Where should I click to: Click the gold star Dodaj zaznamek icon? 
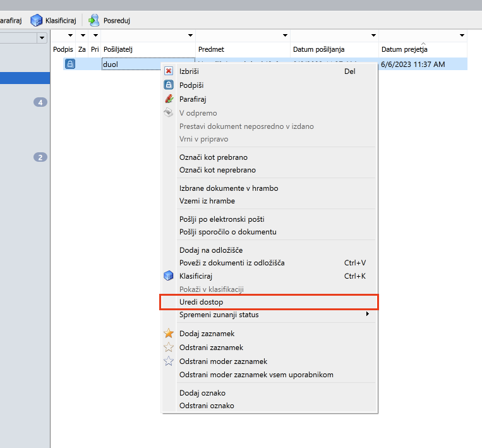(x=169, y=334)
